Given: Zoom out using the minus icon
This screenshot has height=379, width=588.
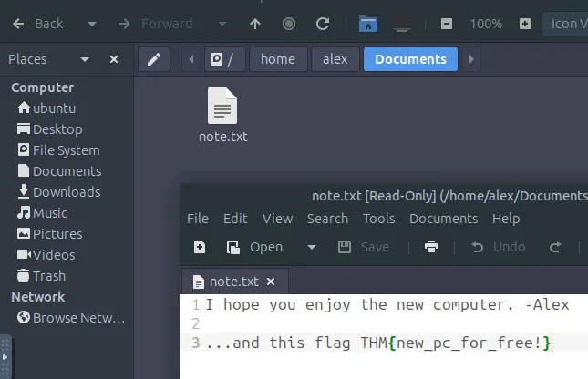Looking at the screenshot, I should [x=446, y=24].
